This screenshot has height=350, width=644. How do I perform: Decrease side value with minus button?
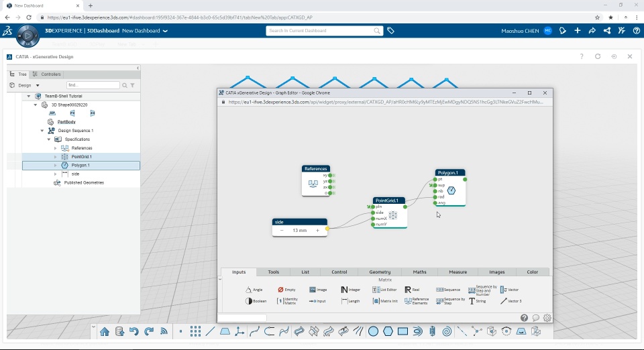[282, 231]
